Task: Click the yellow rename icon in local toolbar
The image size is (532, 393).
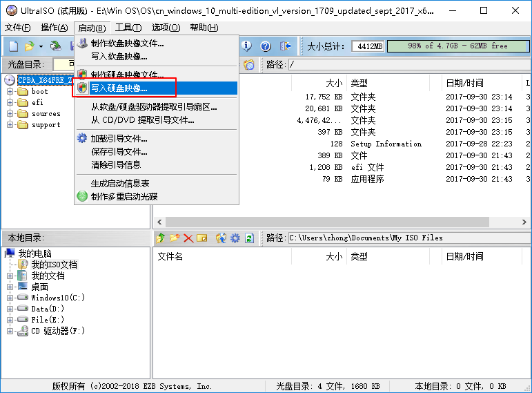Action: click(x=202, y=238)
